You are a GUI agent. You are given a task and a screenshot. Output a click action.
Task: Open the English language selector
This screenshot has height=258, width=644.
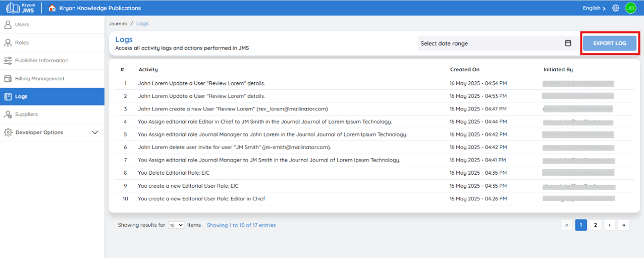[x=594, y=8]
